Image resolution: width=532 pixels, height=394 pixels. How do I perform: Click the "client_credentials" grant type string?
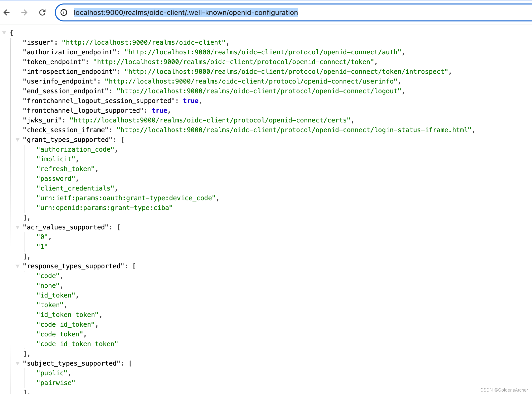[x=75, y=188]
